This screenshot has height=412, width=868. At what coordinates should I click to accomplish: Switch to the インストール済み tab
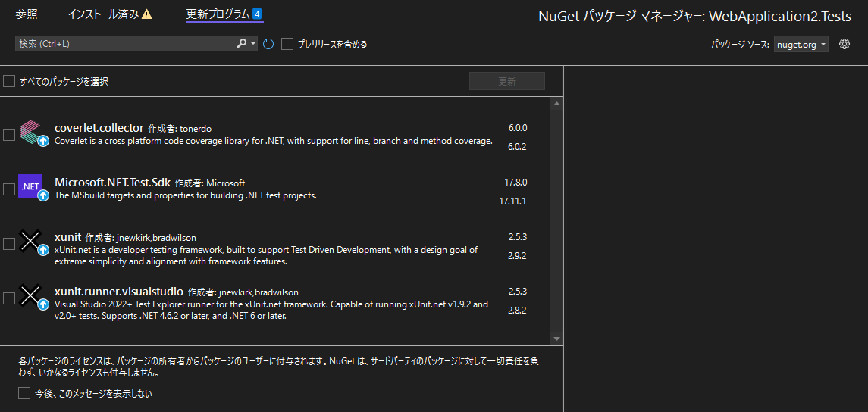coord(104,14)
